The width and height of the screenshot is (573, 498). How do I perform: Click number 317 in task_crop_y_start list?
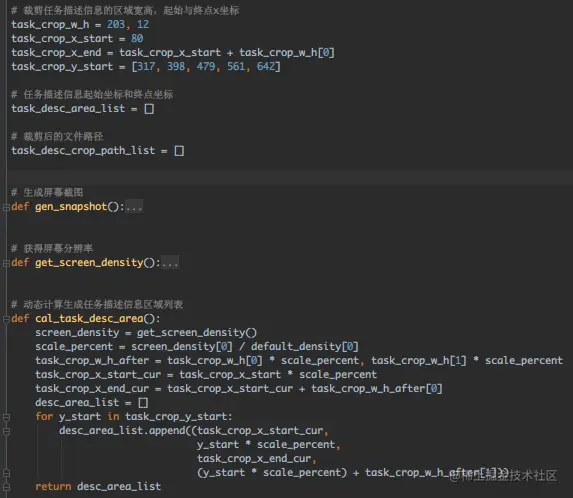pos(146,66)
